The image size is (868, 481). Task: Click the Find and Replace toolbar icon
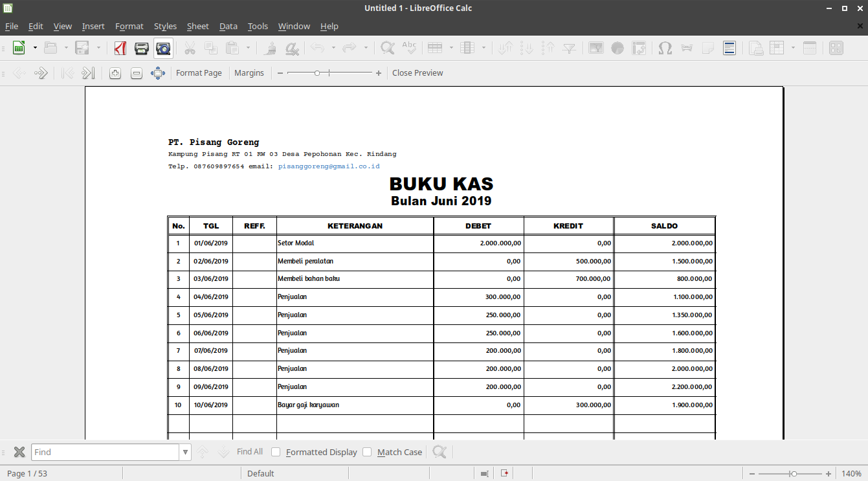388,48
